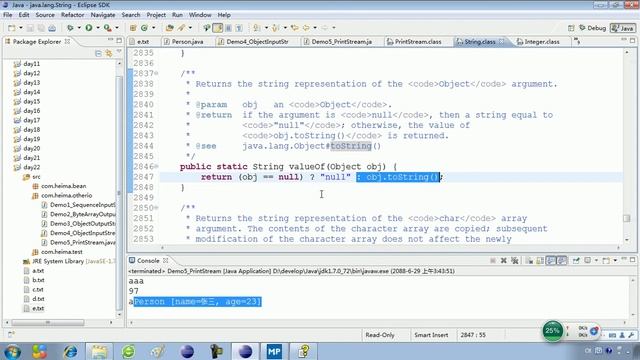Open the Source menu
Viewport: 640px width, 360px height.
point(45,15)
